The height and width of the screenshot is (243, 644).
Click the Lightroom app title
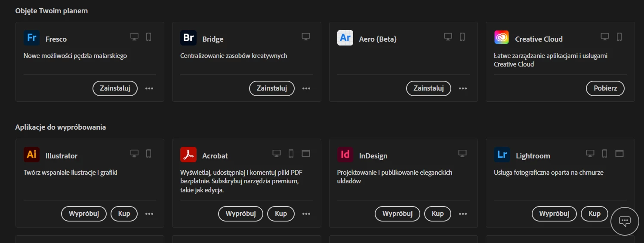click(533, 156)
